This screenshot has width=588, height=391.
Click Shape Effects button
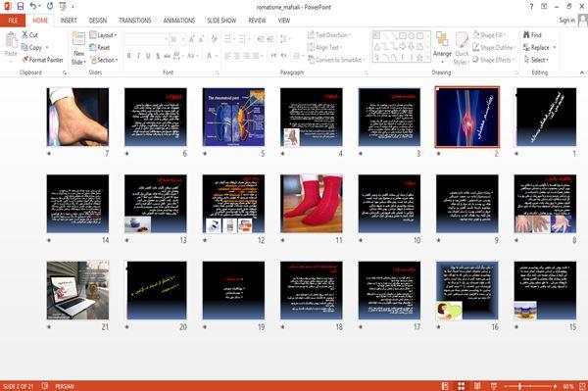(x=494, y=60)
